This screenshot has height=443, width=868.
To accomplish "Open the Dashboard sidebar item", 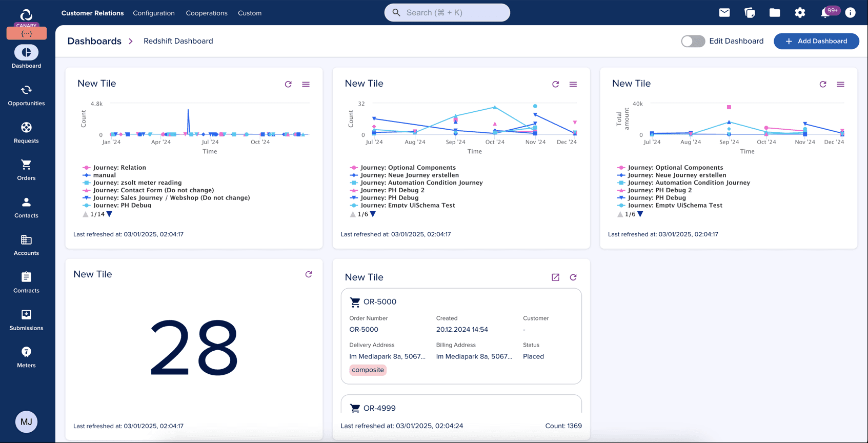I will 26,57.
